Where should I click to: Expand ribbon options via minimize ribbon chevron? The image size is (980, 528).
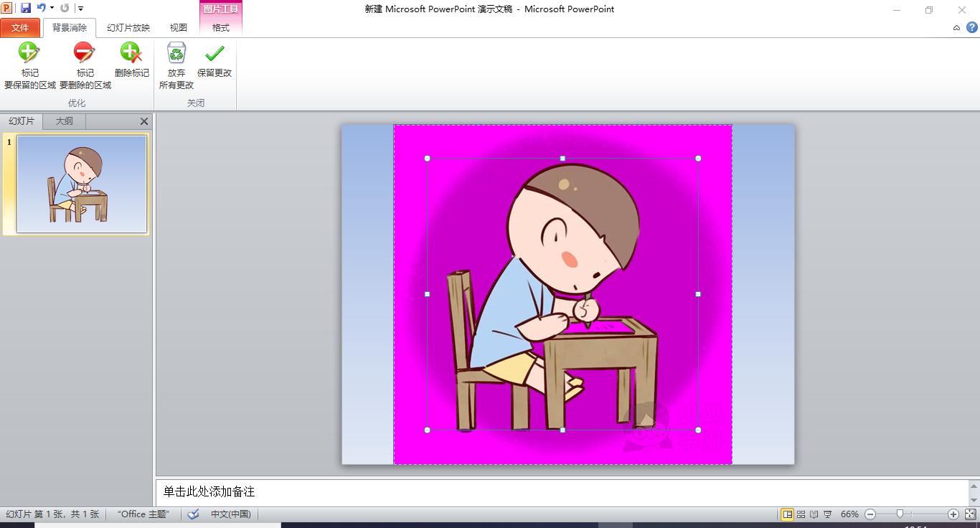[956, 27]
